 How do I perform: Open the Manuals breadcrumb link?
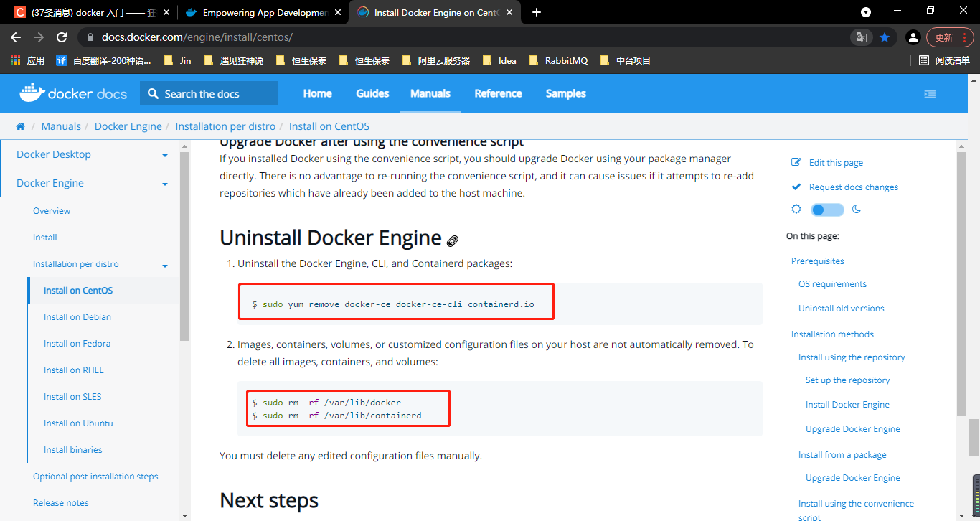click(x=61, y=126)
